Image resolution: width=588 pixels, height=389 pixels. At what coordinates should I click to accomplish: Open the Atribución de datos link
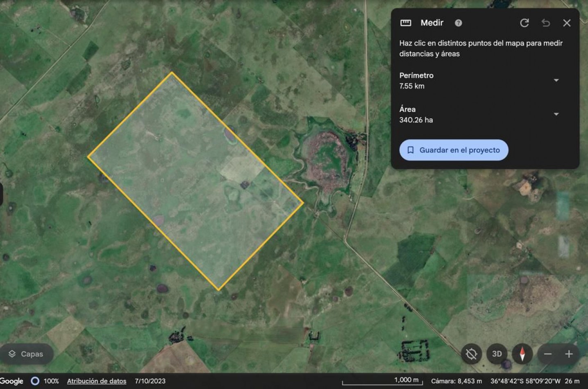point(97,381)
